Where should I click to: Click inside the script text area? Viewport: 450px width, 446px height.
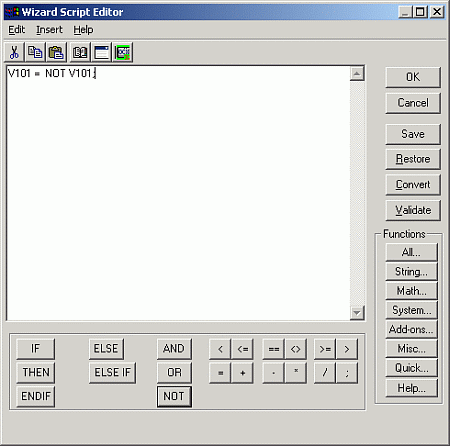point(178,193)
